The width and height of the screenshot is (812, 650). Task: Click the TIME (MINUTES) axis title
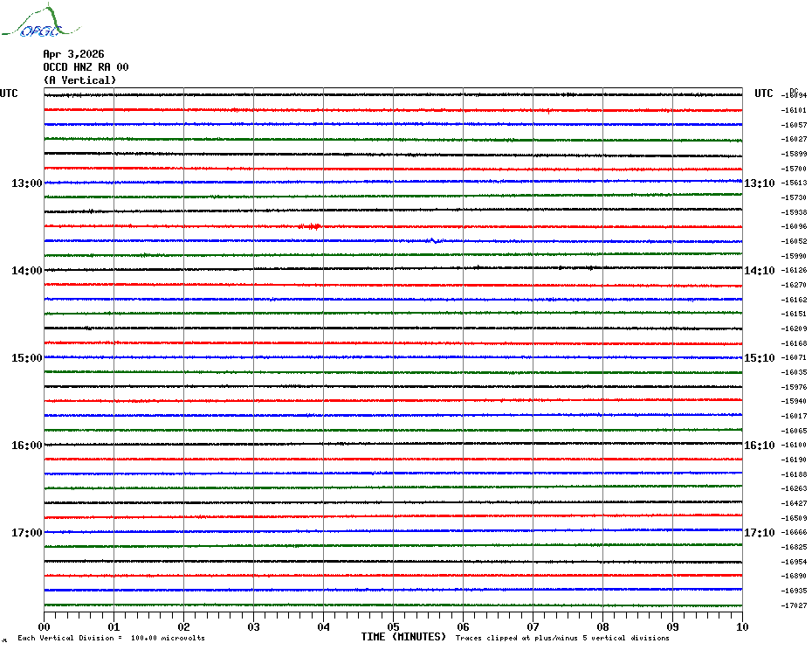click(403, 637)
